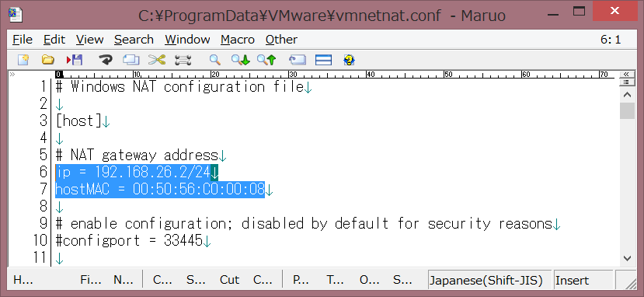Click the 6:1 cursor position indicator
This screenshot has height=297, width=644.
[611, 40]
